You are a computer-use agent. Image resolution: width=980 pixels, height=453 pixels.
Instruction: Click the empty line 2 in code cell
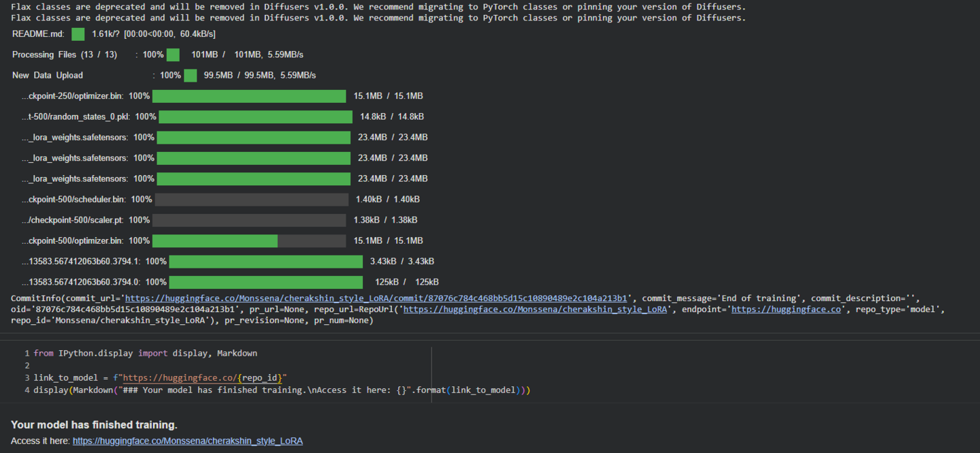pos(136,366)
